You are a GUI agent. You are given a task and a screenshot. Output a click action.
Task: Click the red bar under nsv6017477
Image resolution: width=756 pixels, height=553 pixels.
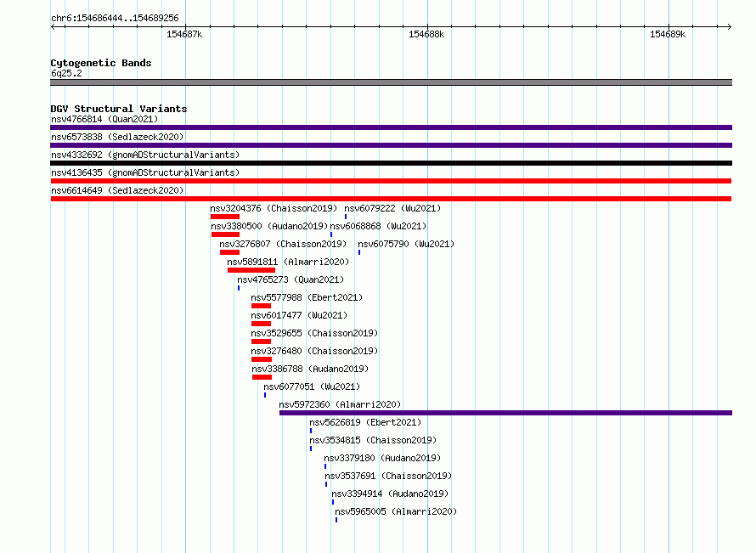[x=261, y=324]
